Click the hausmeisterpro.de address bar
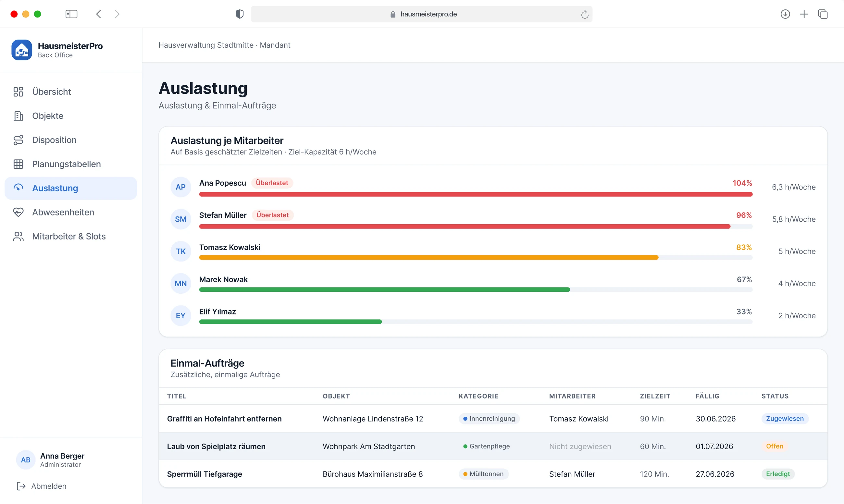 [x=421, y=14]
